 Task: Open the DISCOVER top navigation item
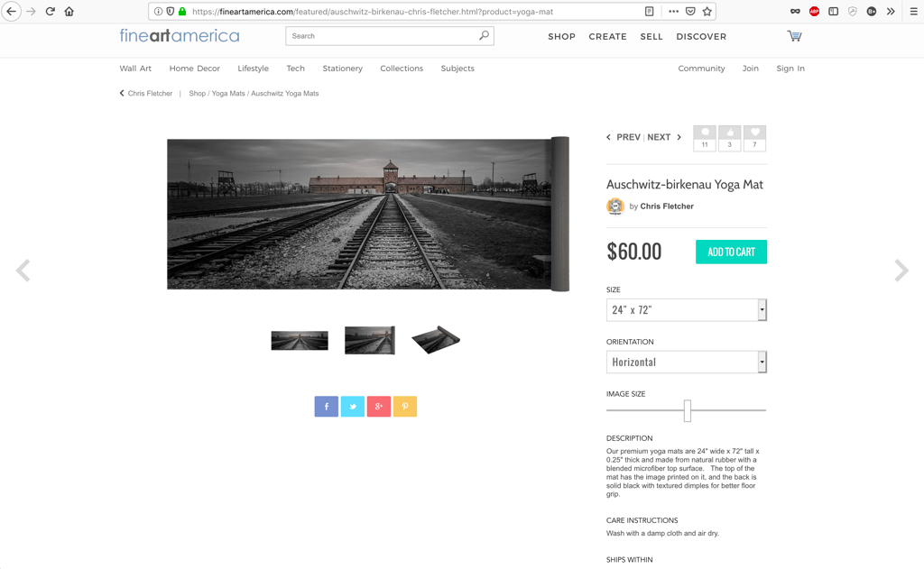[x=701, y=36]
